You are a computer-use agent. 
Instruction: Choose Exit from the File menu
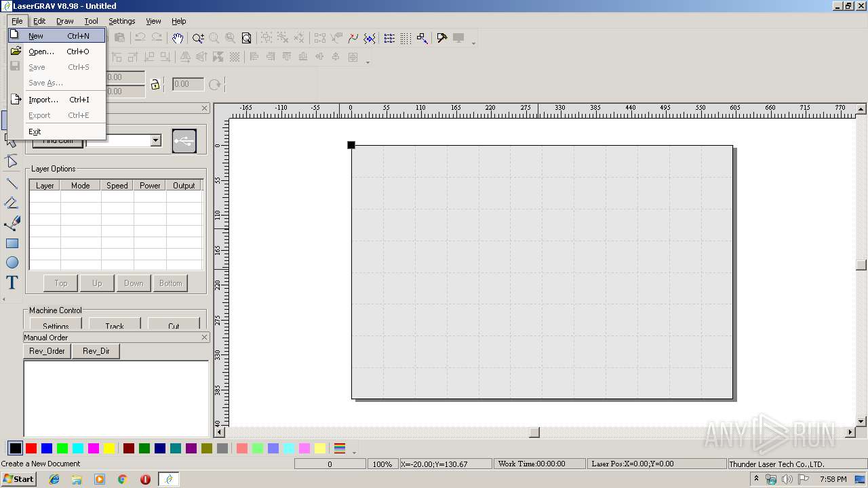pyautogui.click(x=57, y=131)
